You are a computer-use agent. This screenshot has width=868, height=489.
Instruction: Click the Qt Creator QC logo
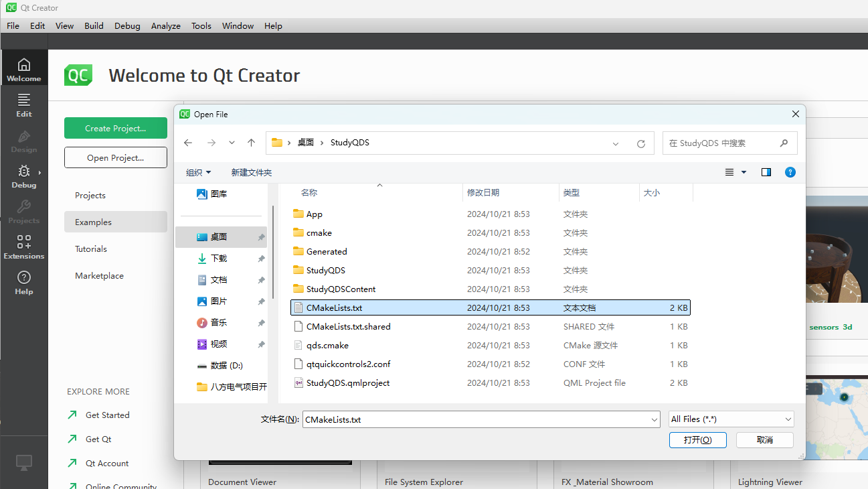click(x=78, y=75)
